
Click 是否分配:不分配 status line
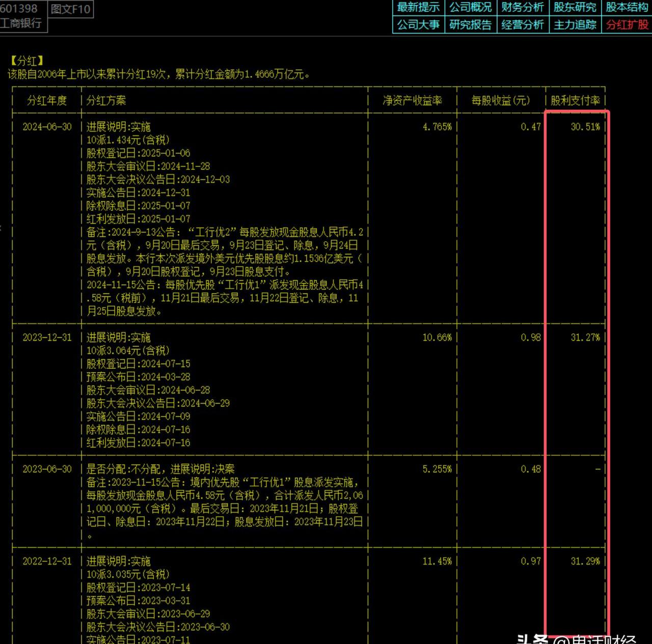coord(160,469)
